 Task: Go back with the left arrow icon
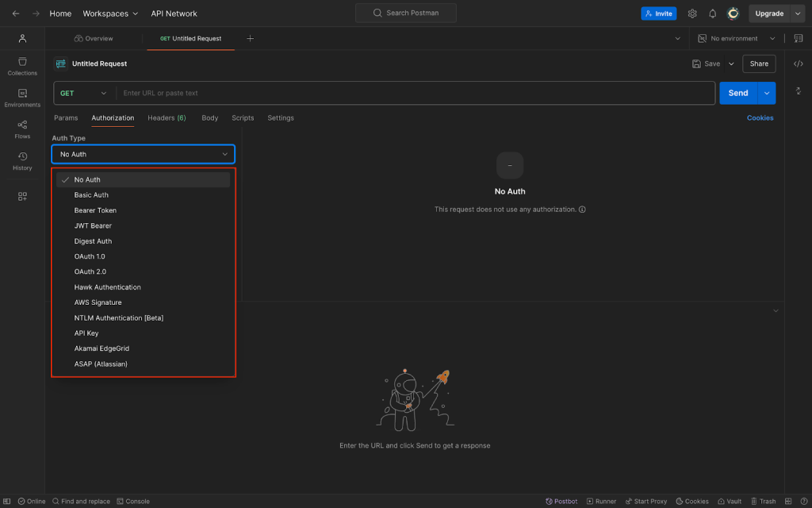tap(16, 13)
